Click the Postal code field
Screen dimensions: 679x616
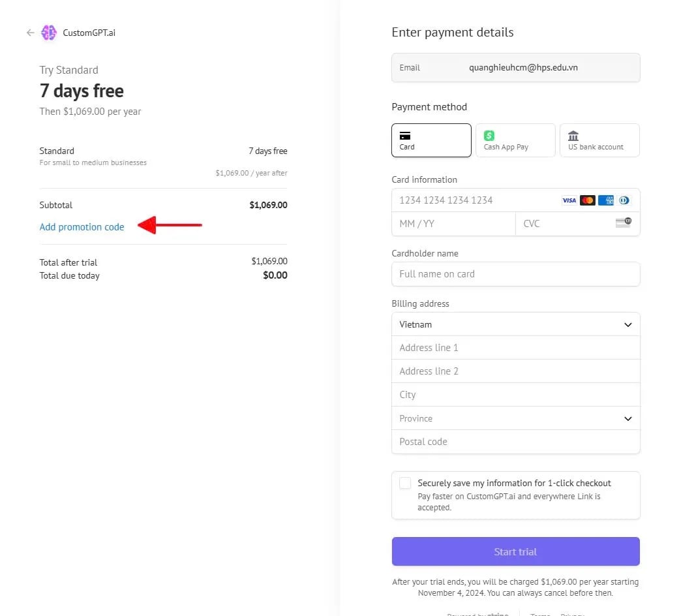click(x=515, y=442)
